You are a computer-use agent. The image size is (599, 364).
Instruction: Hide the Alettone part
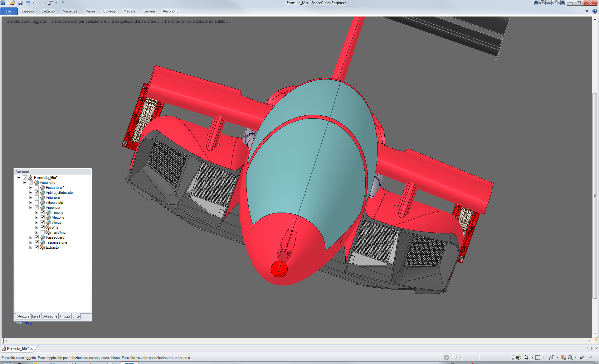pos(42,218)
